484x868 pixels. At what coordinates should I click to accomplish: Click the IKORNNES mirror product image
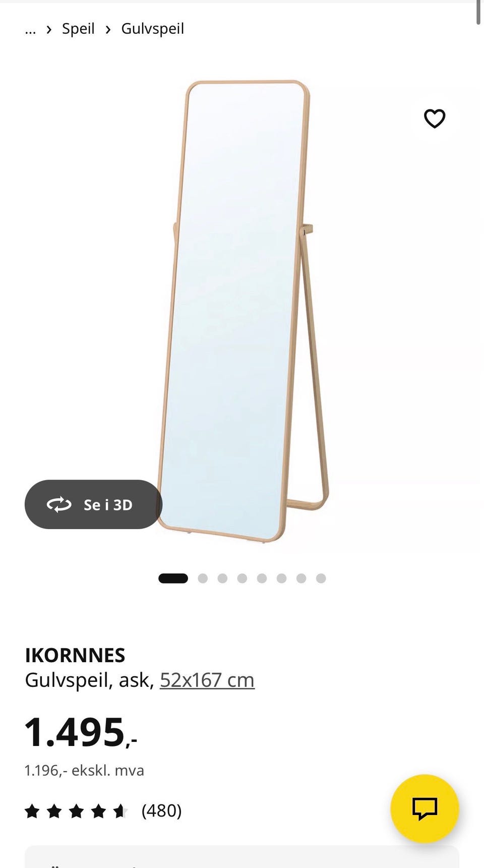pos(243,311)
